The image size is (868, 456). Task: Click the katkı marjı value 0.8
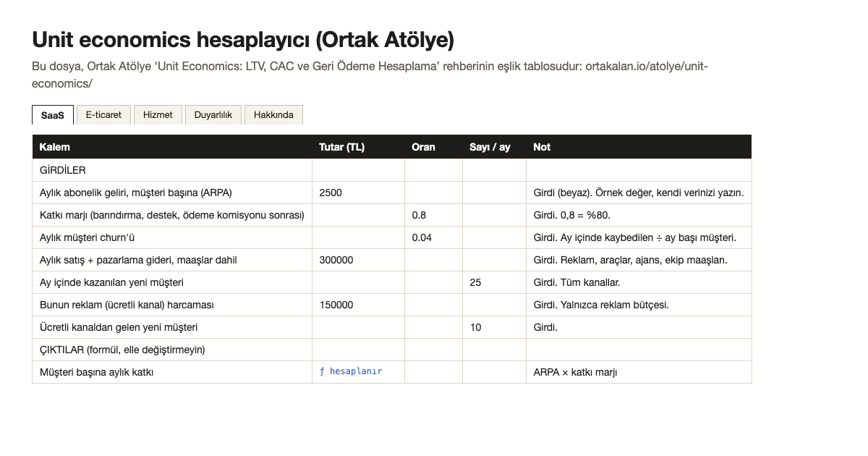tap(434, 215)
